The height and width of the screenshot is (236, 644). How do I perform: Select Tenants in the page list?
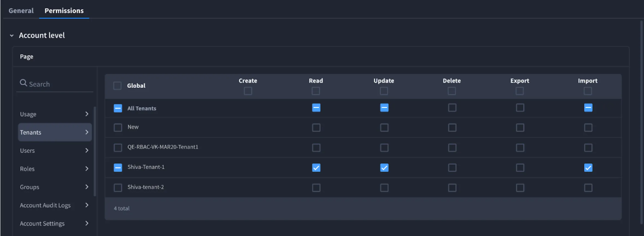point(55,132)
